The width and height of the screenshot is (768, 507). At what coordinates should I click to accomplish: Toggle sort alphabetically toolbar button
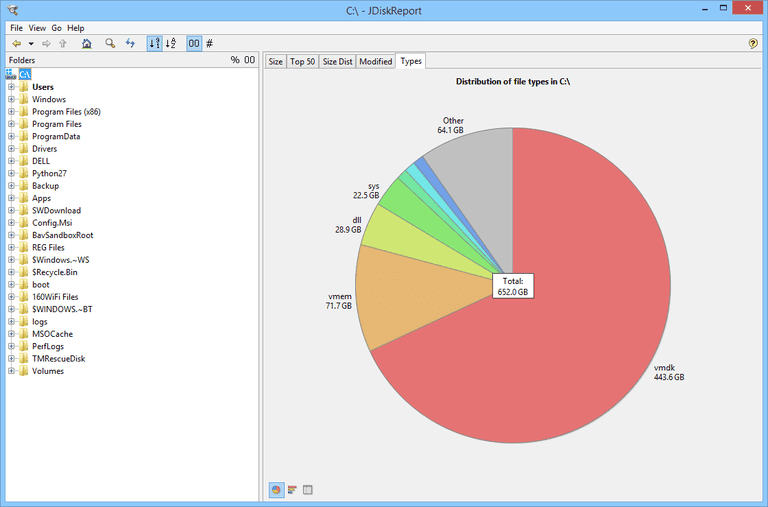(x=170, y=44)
